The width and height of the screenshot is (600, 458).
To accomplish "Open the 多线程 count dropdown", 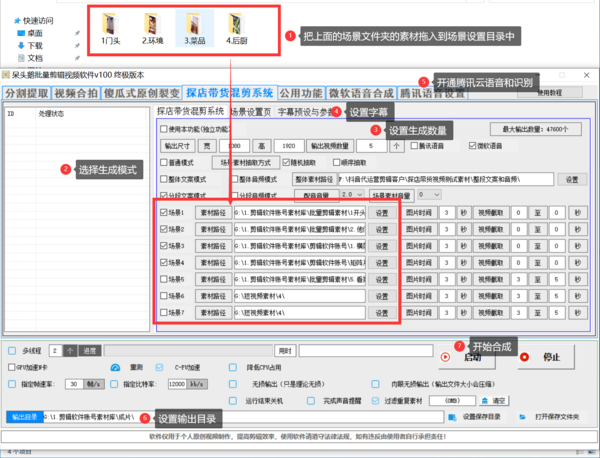I will click(70, 351).
